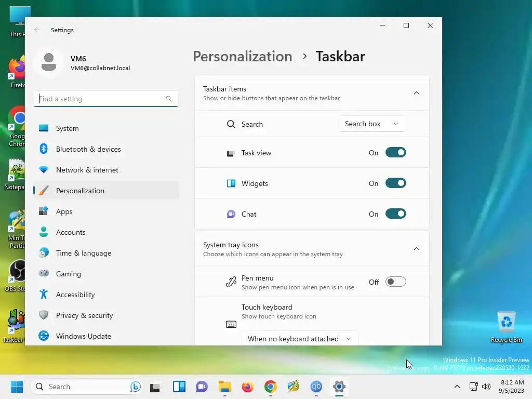
Task: Open Widgets from the taskbar
Action: (179, 387)
